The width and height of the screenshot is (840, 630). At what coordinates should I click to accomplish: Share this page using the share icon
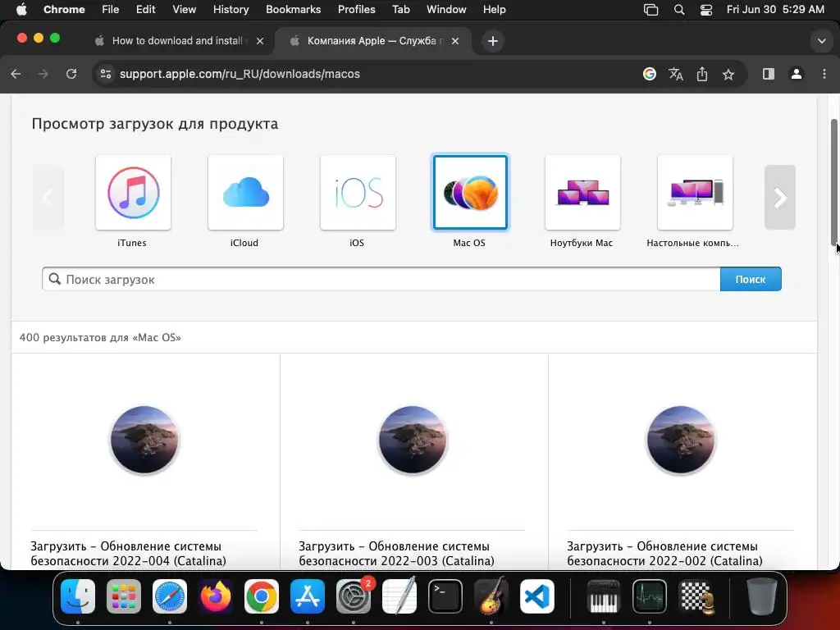tap(702, 74)
